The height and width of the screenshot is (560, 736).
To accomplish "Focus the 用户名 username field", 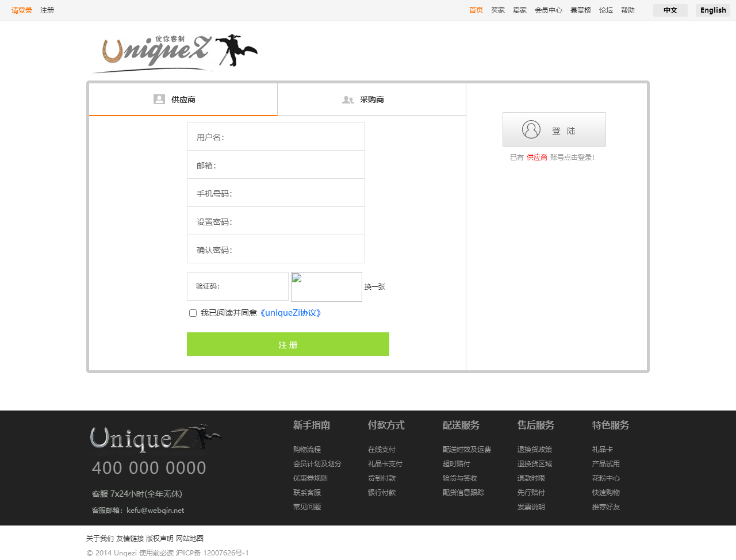I will (276, 137).
